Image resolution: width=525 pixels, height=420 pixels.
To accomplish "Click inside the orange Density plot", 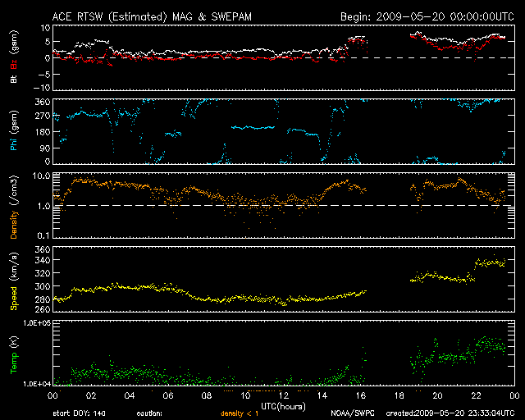I will 284,205.
